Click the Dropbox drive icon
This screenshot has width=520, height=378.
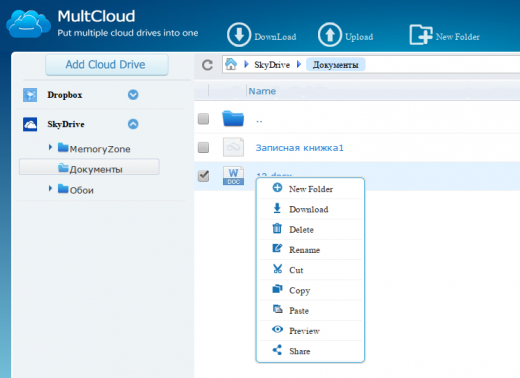coord(30,95)
